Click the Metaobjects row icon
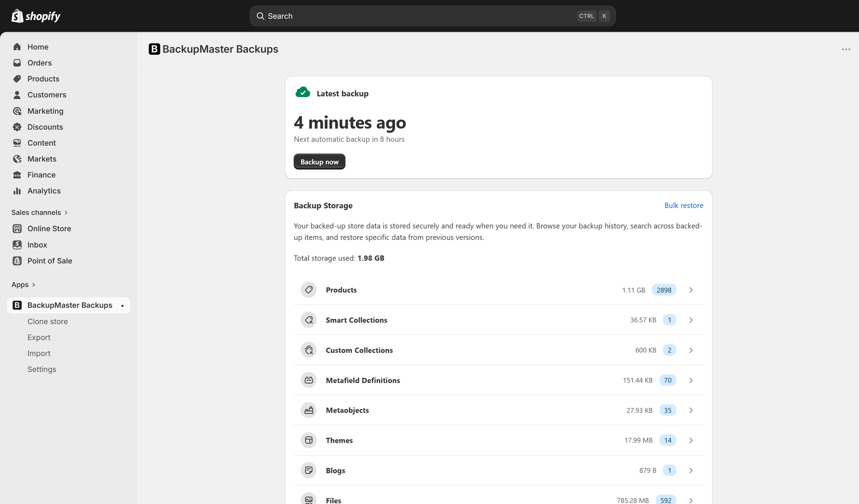Screen dimensions: 859x504 (x=309, y=410)
